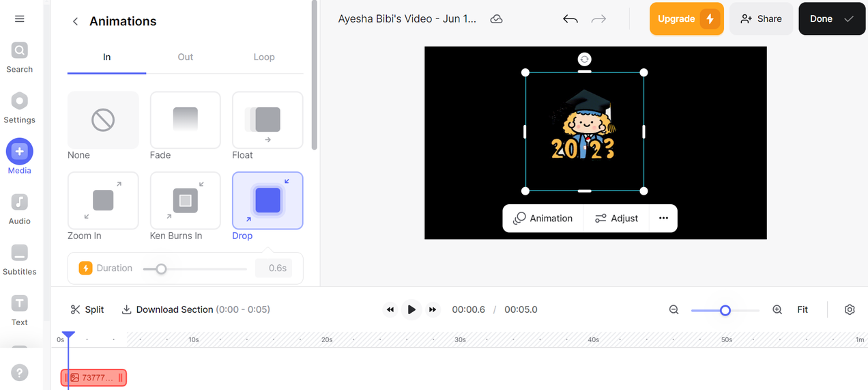
Task: Click the project title Ayesha Bibi's Video
Action: pos(407,18)
